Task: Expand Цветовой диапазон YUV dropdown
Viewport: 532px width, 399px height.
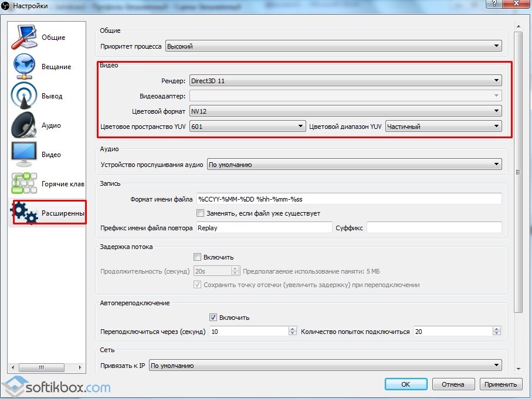Action: coord(443,126)
